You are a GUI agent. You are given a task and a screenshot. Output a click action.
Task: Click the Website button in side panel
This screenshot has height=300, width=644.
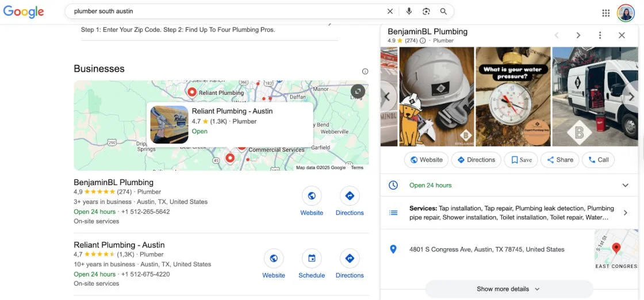coord(426,160)
